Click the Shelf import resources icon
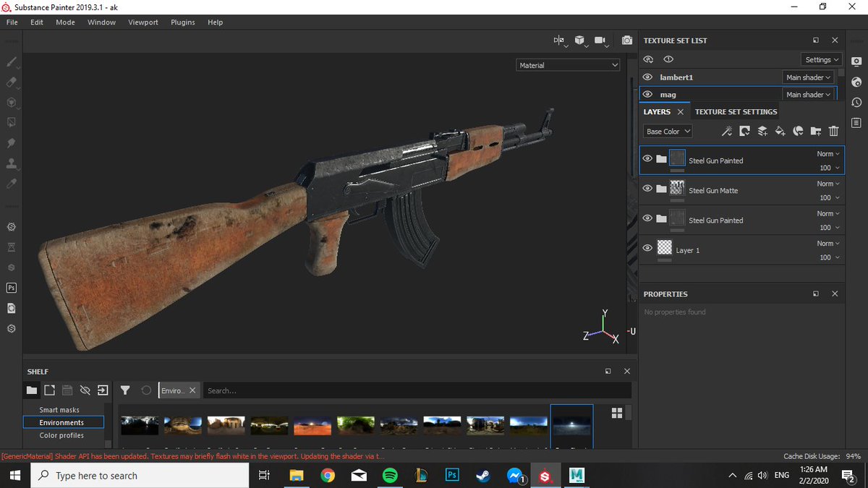The height and width of the screenshot is (488, 868). (x=103, y=390)
